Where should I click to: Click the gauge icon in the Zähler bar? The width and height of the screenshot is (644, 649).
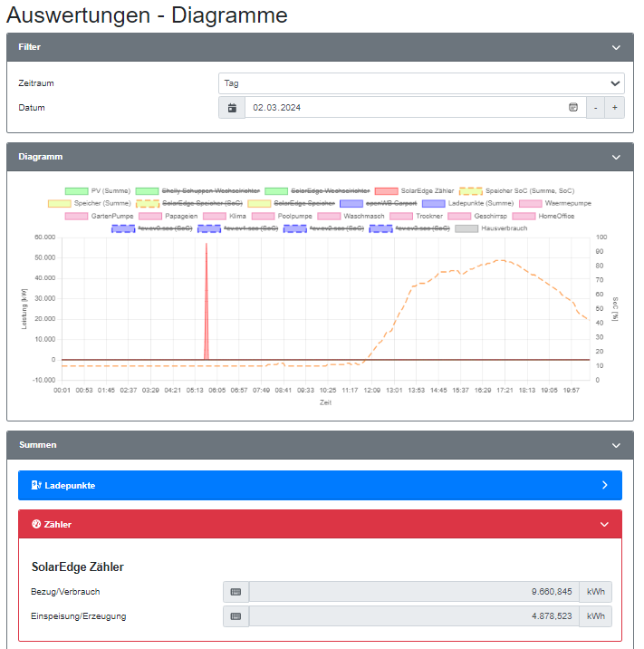[x=36, y=524]
